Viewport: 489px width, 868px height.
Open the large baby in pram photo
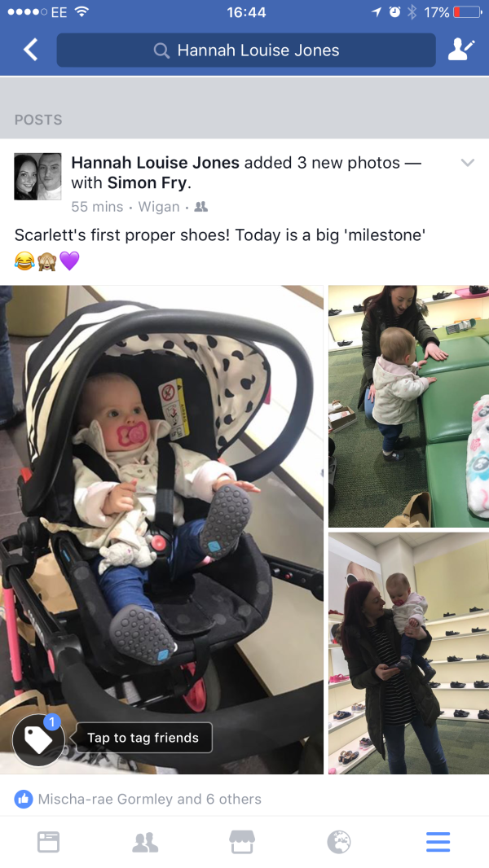[161, 529]
